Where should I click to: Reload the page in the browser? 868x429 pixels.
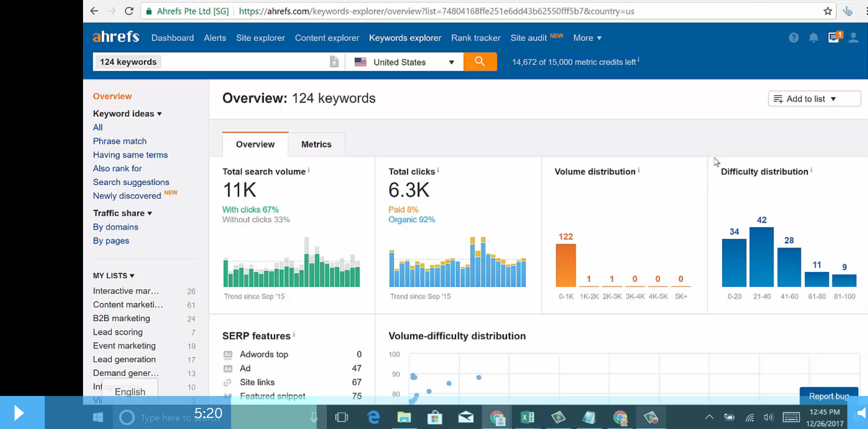coord(129,11)
